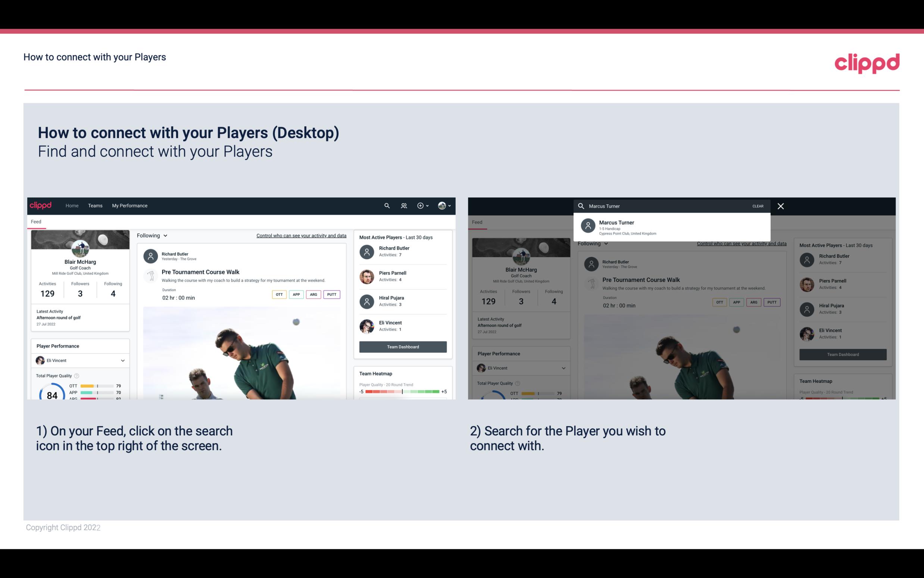924x578 pixels.
Task: Select My Performance tab in navigation
Action: pos(129,206)
